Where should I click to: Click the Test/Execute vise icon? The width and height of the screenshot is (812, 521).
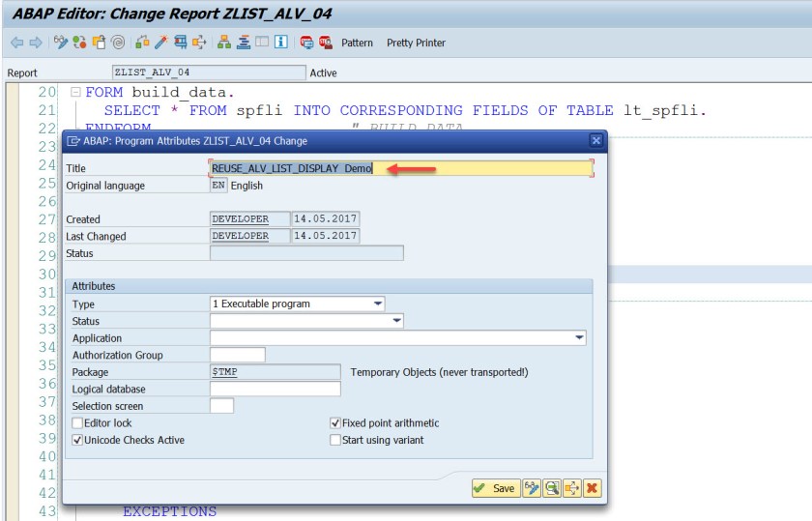180,43
